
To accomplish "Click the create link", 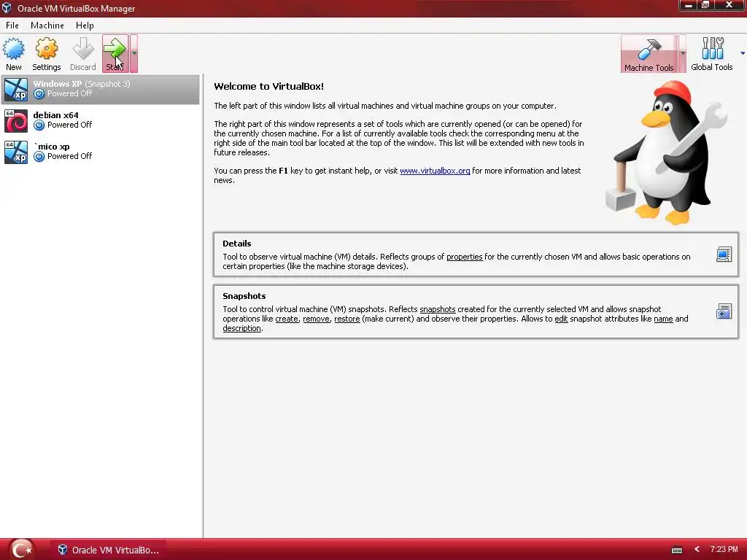I will tap(287, 319).
